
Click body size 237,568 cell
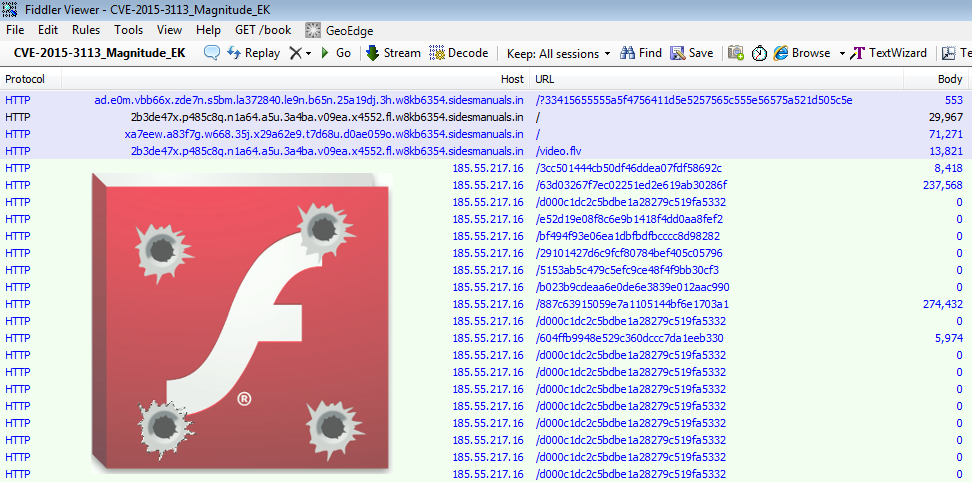(943, 185)
